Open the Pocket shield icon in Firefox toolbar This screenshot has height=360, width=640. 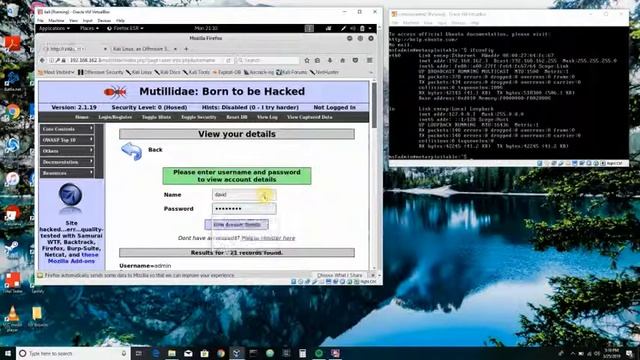point(355,60)
